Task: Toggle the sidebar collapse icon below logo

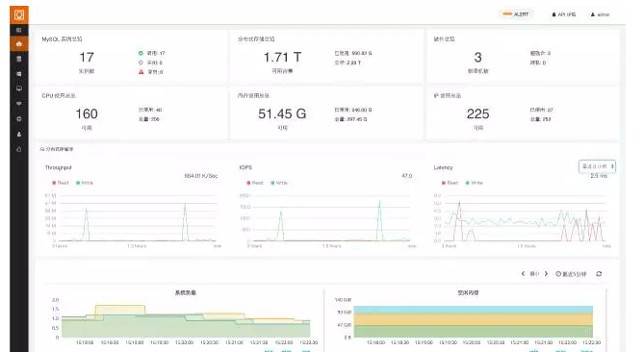Action: click(19, 30)
